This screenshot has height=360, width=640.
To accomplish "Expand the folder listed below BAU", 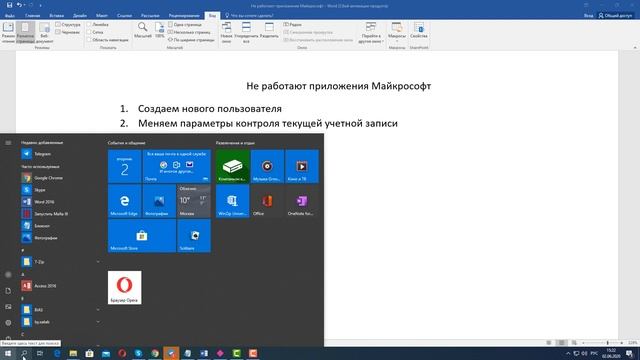I will click(60, 322).
